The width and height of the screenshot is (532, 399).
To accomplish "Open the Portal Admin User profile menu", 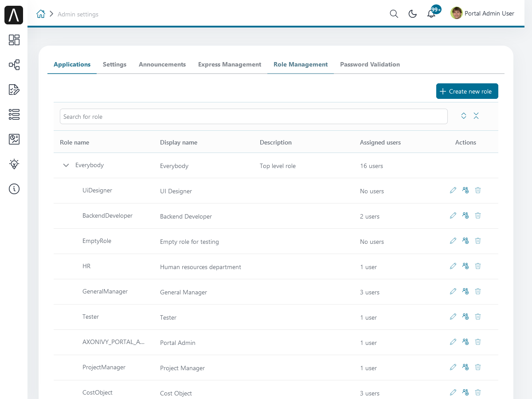I will [x=483, y=14].
